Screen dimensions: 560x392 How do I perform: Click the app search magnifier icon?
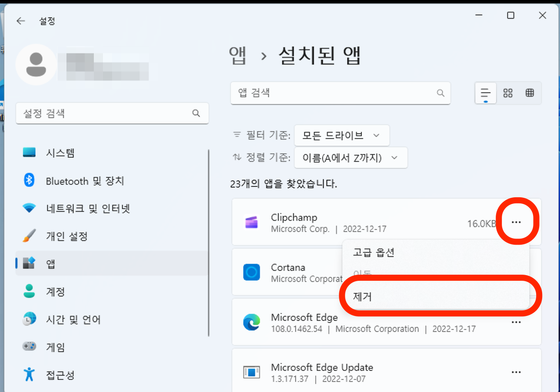441,93
